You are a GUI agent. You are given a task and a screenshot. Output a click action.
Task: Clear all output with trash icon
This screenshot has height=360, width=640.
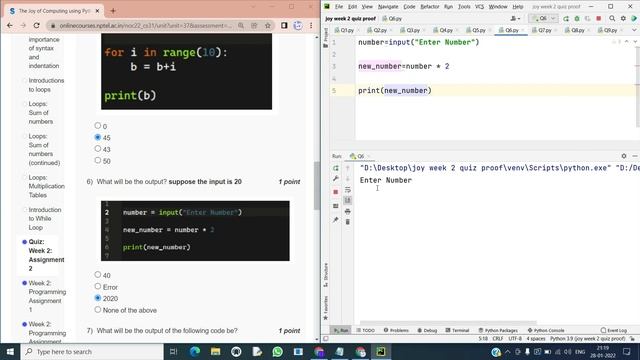tap(348, 222)
